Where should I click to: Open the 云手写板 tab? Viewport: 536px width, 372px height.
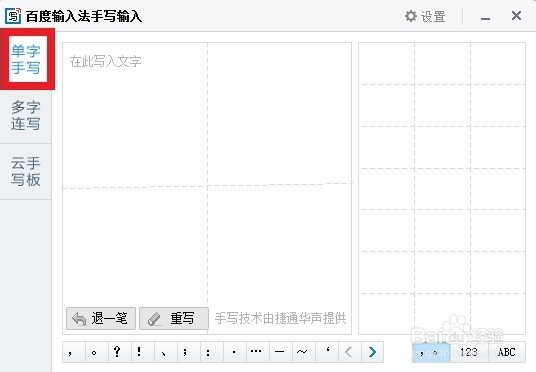pyautogui.click(x=26, y=172)
